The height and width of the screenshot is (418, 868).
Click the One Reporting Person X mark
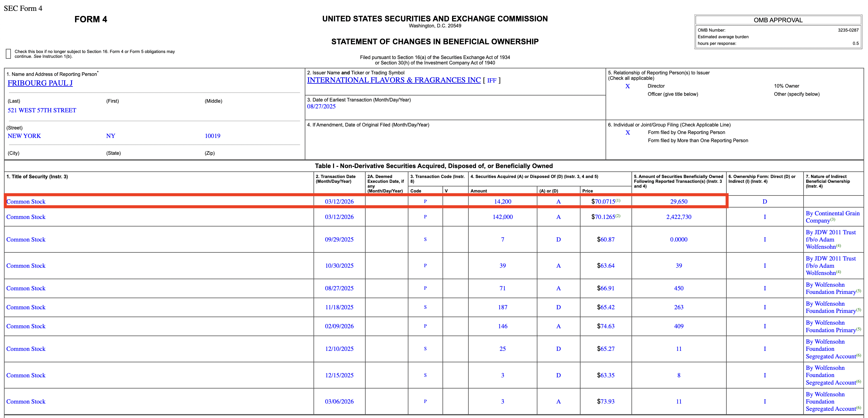pyautogui.click(x=627, y=133)
